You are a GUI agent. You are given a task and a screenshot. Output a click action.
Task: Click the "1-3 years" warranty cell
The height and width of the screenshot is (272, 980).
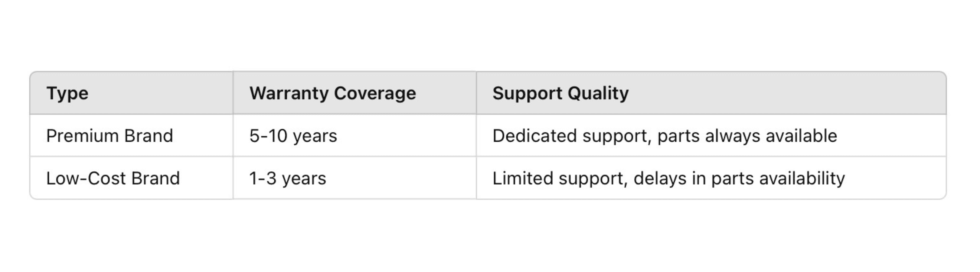click(288, 178)
